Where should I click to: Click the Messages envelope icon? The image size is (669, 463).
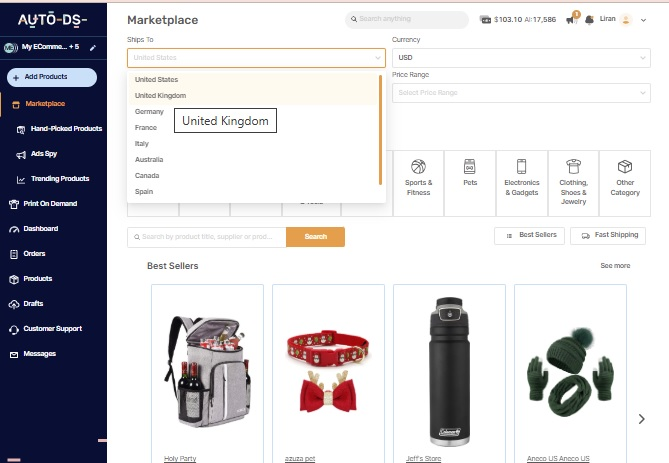14,355
